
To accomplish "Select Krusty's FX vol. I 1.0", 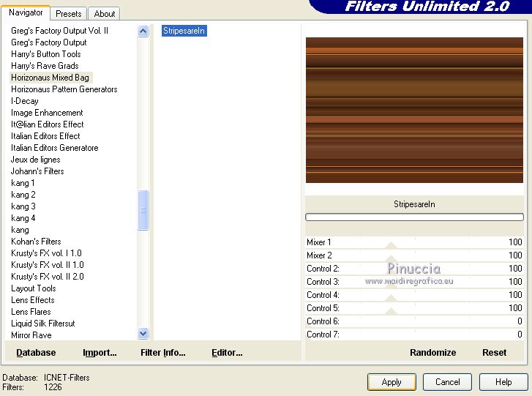I will click(46, 253).
